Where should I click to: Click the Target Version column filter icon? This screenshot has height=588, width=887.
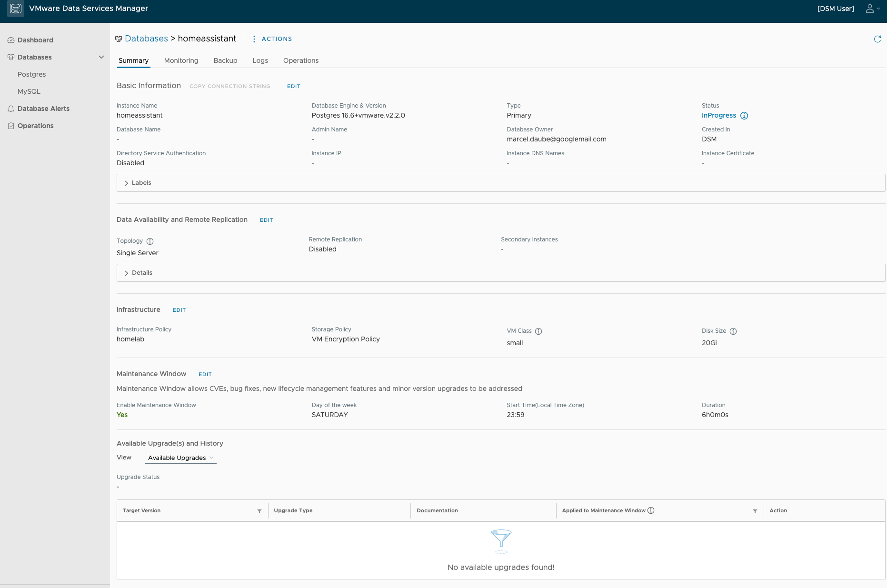click(x=259, y=511)
